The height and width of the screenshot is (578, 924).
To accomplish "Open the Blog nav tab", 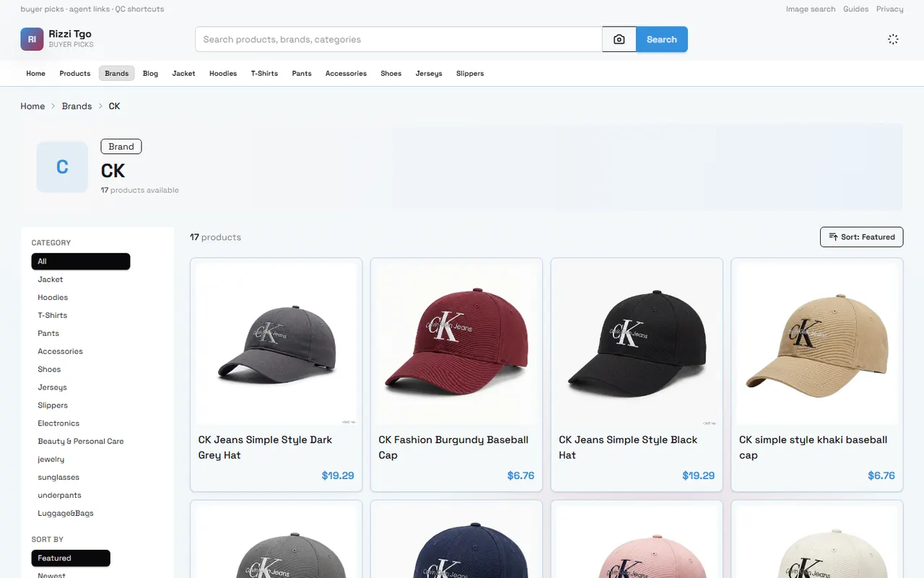I will 150,74.
